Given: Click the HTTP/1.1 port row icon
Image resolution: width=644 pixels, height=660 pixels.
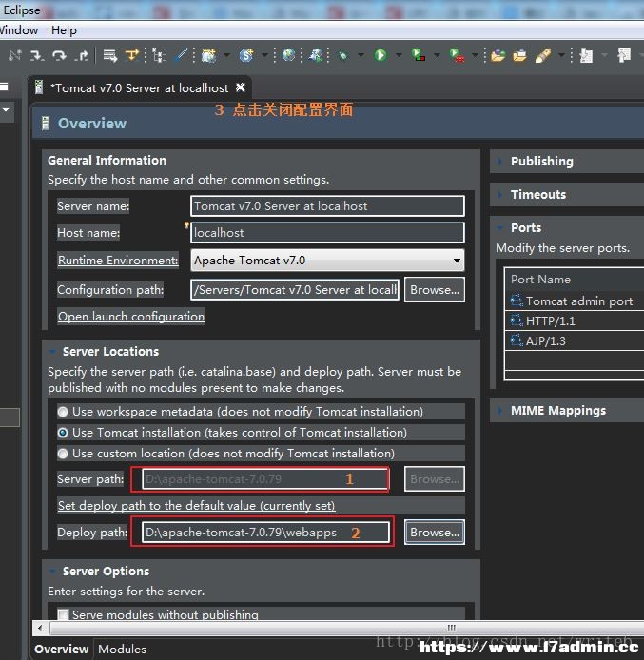Looking at the screenshot, I should pos(516,320).
